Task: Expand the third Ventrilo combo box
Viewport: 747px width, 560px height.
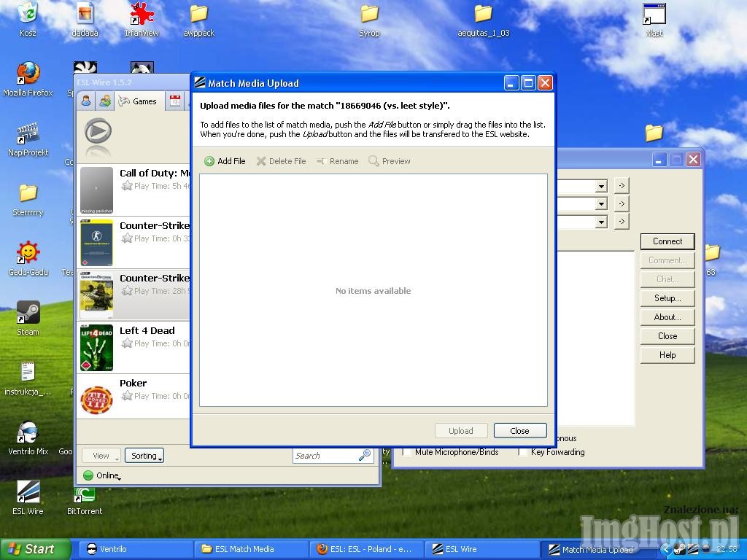Action: click(x=602, y=222)
